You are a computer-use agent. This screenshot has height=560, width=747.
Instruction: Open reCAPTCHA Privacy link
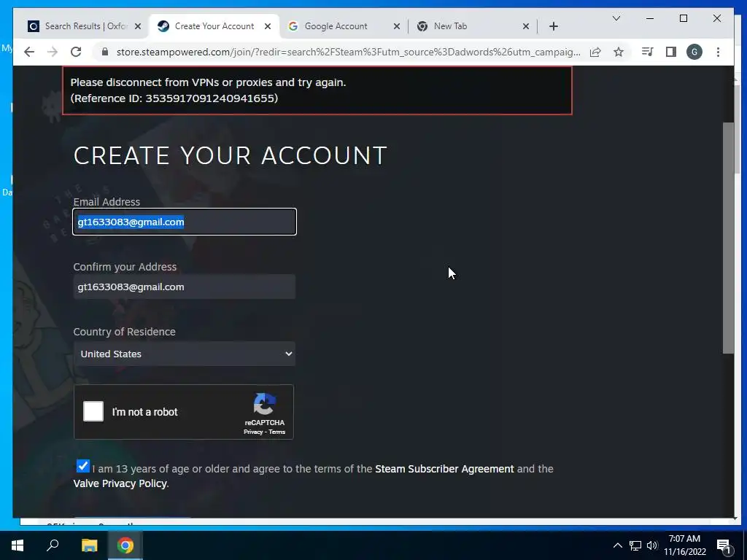coord(253,432)
